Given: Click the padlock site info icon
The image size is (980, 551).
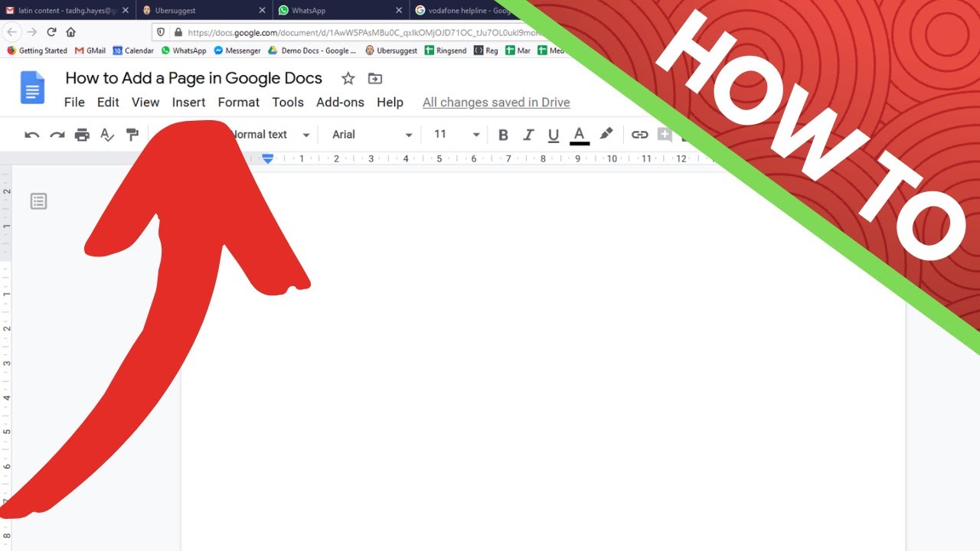Looking at the screenshot, I should [x=178, y=32].
